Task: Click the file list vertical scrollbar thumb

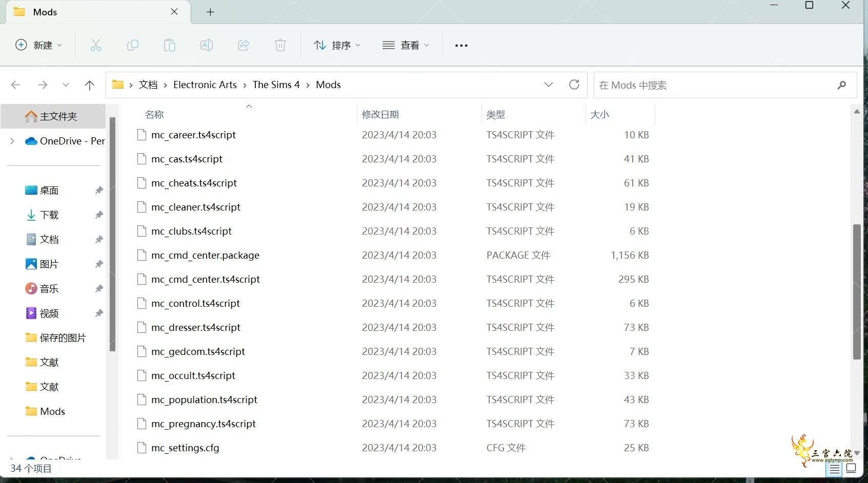Action: [x=857, y=292]
